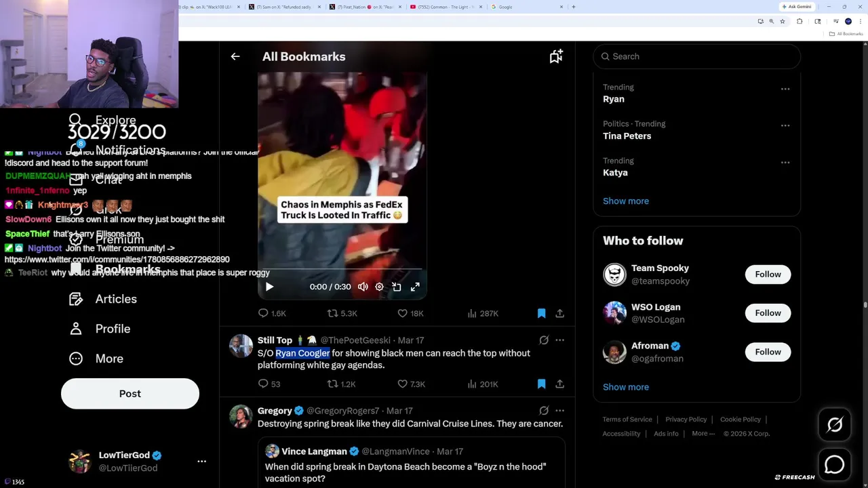Unbookmark Still Top's Ryan Coogler post
Viewport: 868px width, 488px height.
click(x=541, y=384)
